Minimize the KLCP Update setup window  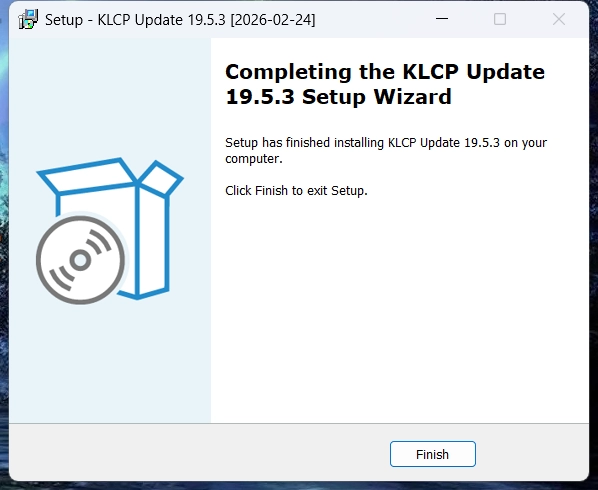(x=442, y=19)
